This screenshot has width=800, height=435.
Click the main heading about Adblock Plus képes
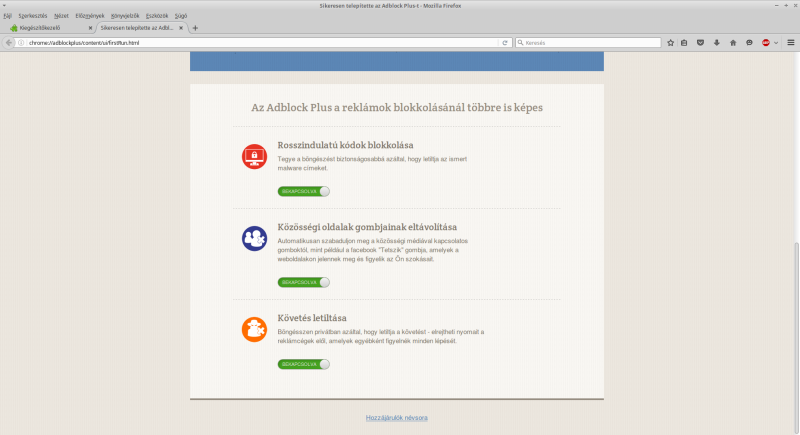coord(397,108)
